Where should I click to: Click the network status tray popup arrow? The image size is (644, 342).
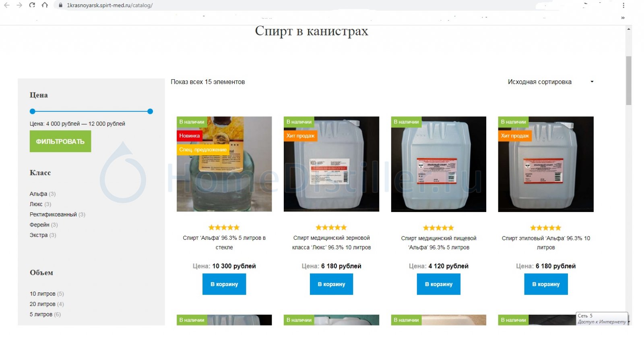click(x=628, y=322)
